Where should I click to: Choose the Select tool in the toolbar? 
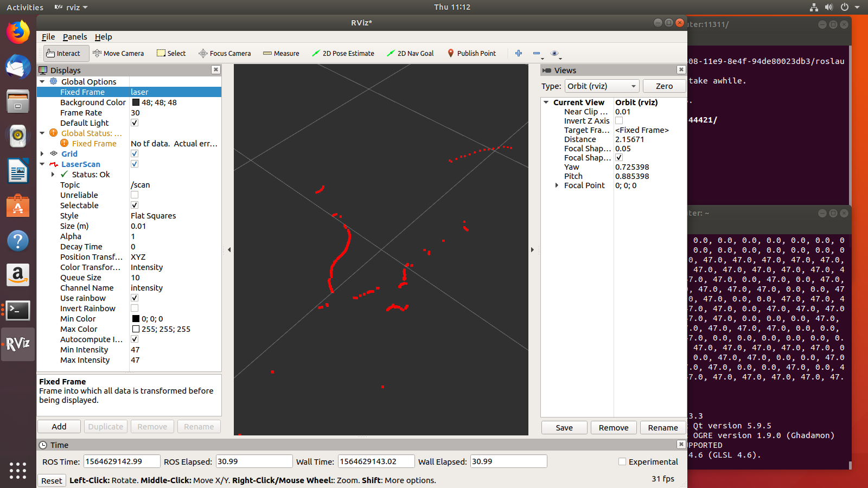tap(171, 53)
